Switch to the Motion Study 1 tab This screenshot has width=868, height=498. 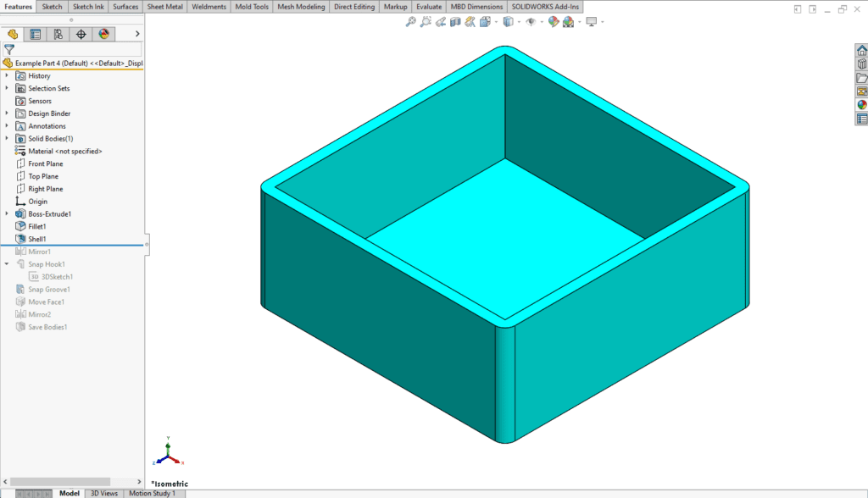pos(152,493)
